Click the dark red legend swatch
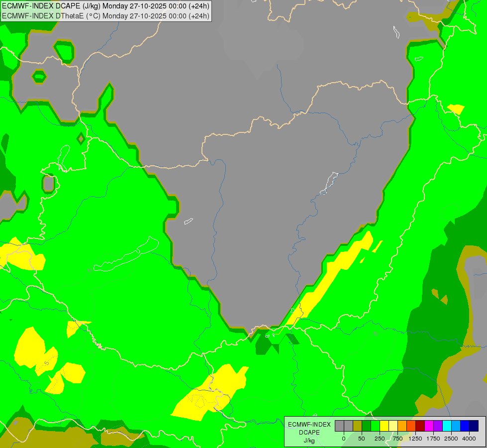 tap(420, 426)
